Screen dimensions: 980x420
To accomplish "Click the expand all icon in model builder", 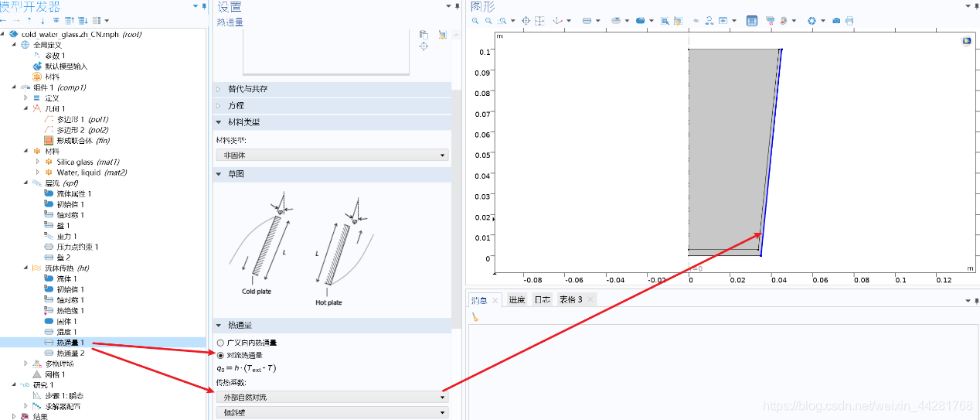I will tap(81, 21).
